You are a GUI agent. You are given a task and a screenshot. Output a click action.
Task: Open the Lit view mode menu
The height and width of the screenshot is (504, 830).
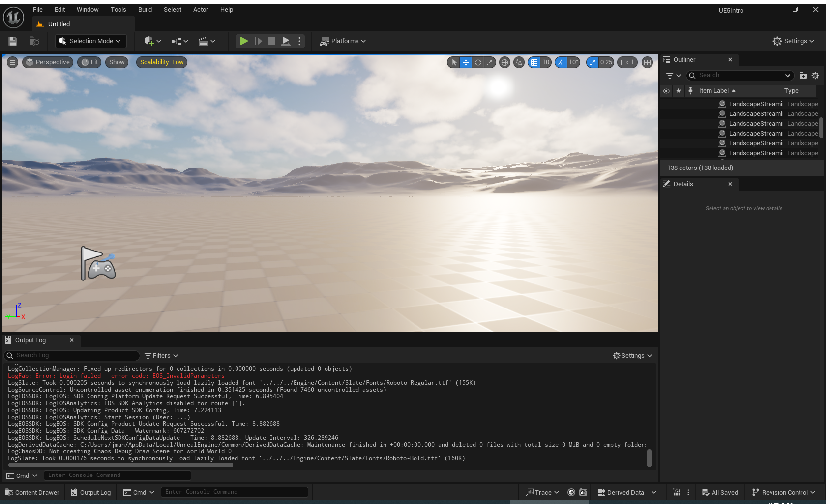[89, 62]
